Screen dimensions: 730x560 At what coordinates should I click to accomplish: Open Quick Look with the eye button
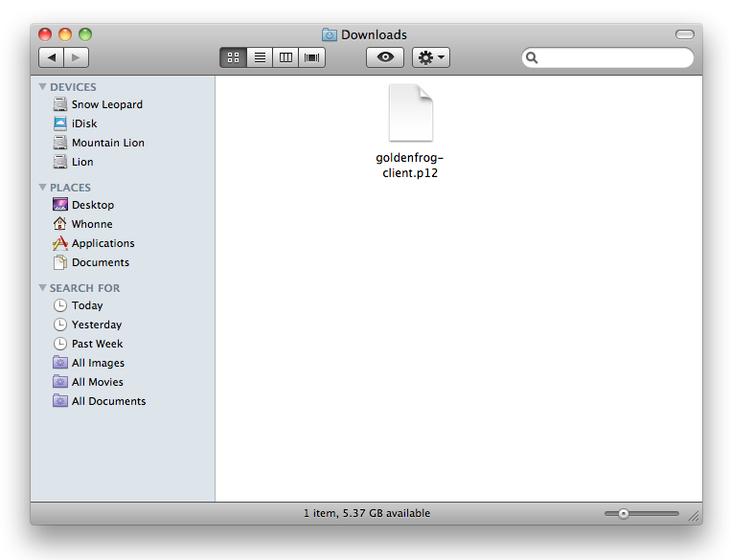tap(385, 57)
